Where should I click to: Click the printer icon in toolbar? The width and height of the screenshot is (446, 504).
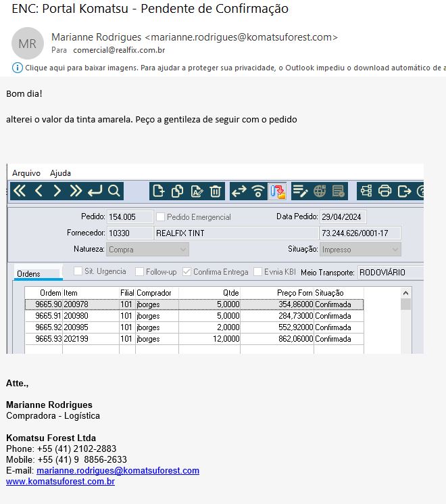pos(385,191)
